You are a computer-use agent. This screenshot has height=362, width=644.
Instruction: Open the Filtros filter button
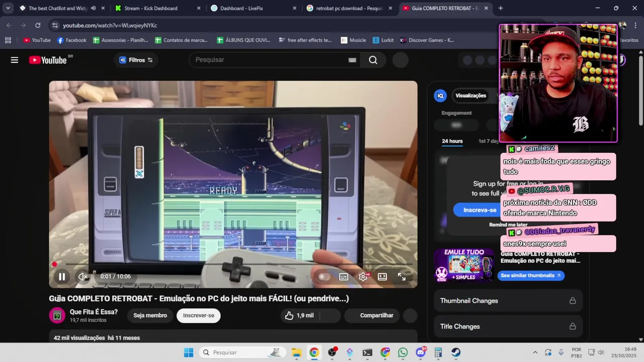136,60
